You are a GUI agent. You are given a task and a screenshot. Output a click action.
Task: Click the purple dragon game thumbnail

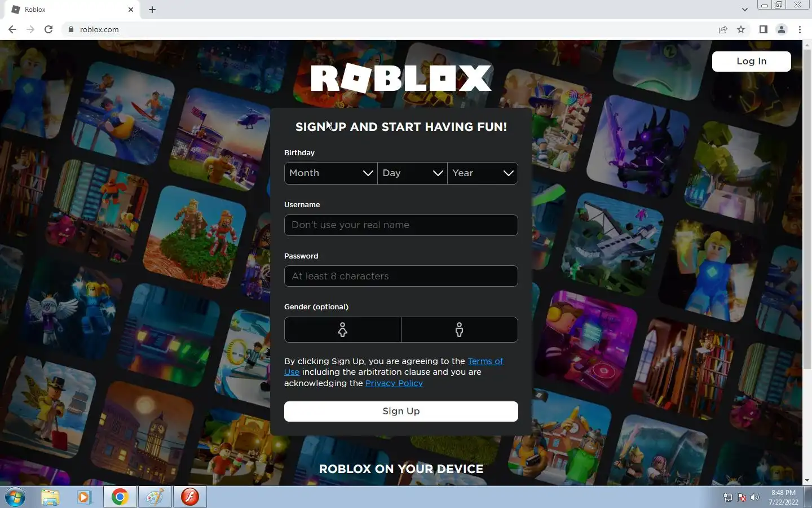coord(637,146)
